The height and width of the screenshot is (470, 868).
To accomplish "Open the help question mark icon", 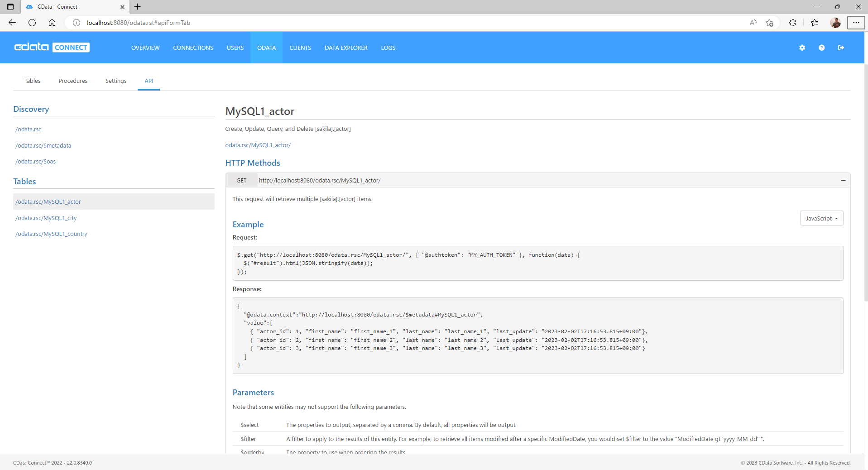I will tap(821, 48).
